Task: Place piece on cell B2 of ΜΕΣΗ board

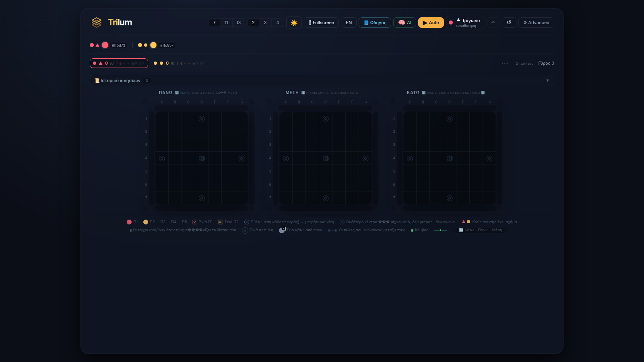Action: (x=299, y=132)
